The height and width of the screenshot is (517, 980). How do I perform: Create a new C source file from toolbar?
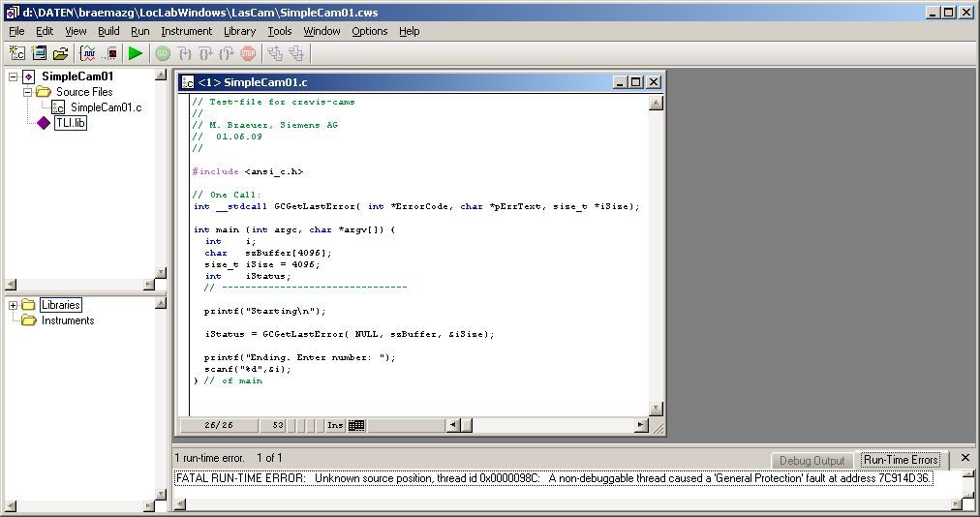coord(16,54)
